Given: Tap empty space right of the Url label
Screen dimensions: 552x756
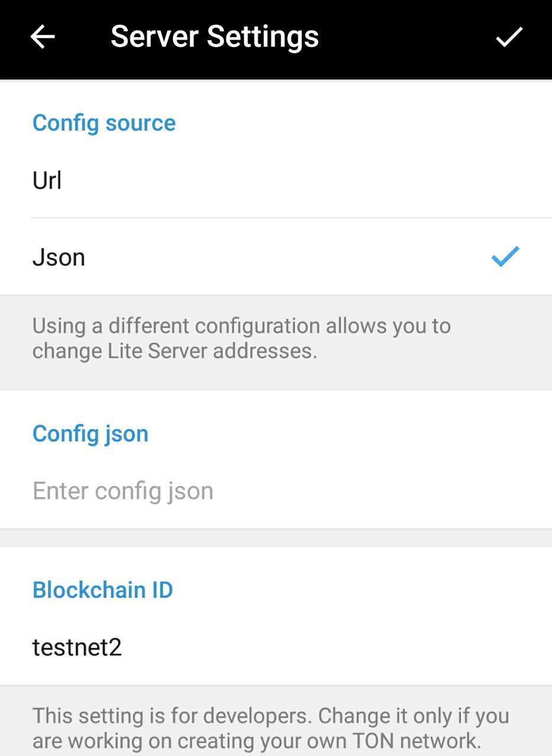Looking at the screenshot, I should pyautogui.click(x=307, y=180).
